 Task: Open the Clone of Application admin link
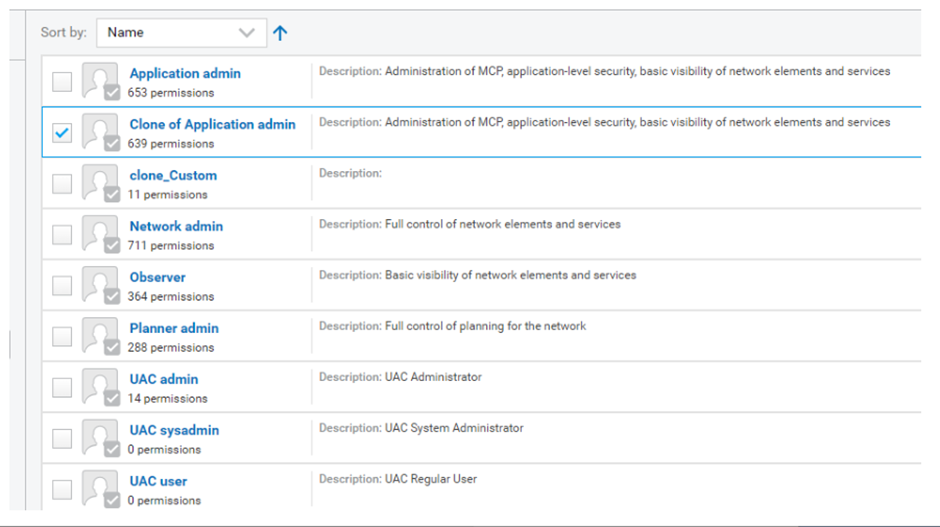click(212, 124)
